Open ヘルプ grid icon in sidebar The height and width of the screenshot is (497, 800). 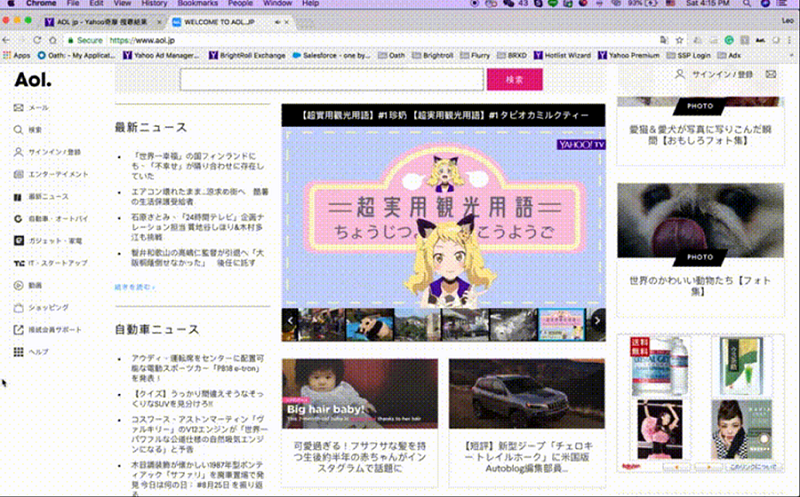tap(18, 352)
